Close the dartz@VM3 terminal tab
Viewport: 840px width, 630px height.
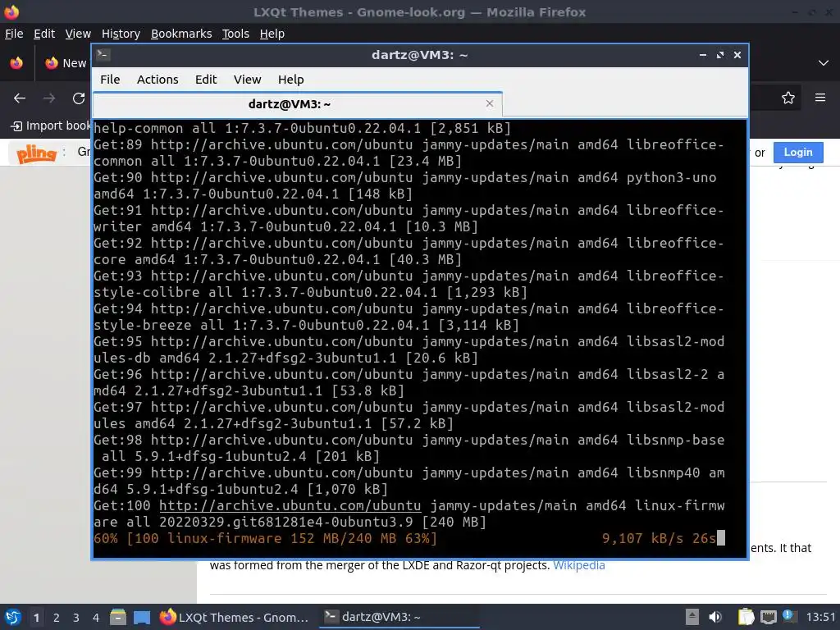pyautogui.click(x=490, y=103)
